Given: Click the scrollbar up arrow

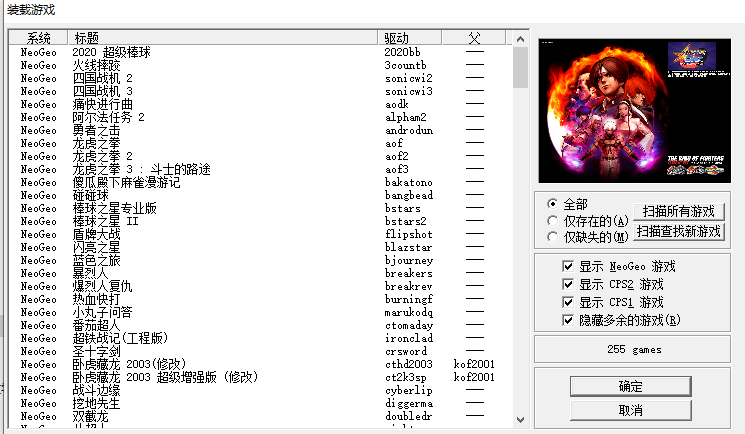Looking at the screenshot, I should (x=520, y=39).
